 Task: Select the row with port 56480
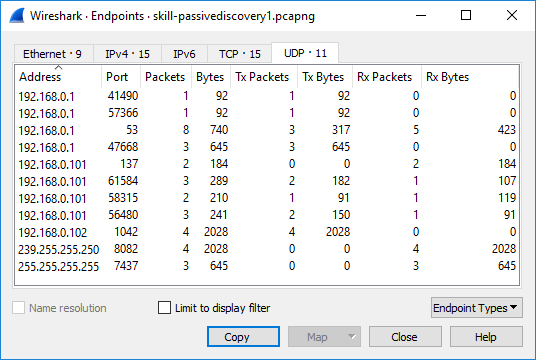tap(267, 215)
